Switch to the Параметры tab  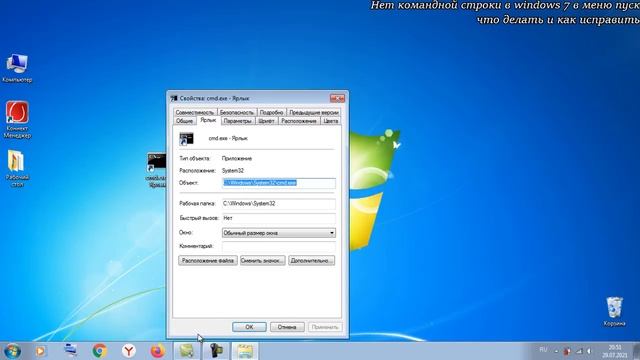coord(238,121)
